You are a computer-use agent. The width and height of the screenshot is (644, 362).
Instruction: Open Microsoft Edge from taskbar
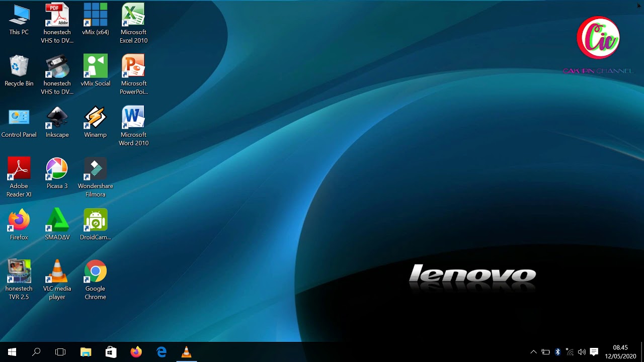tap(161, 352)
